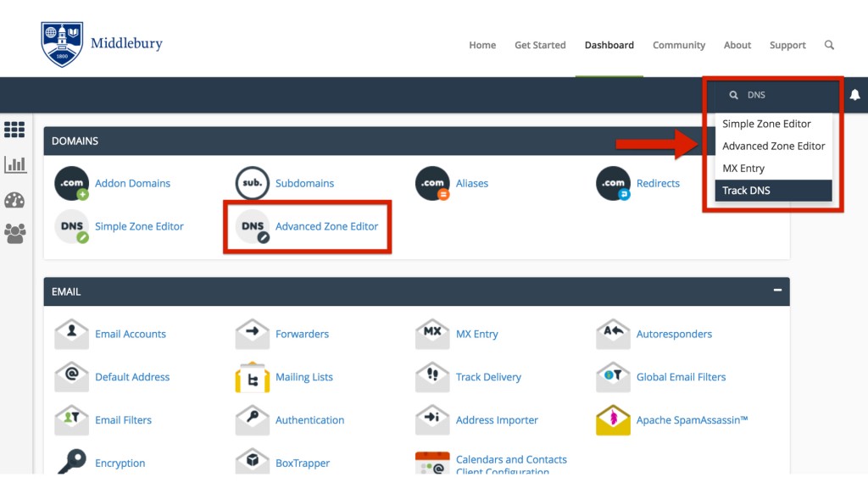Screen dimensions: 868x488
Task: Select Advanced Zone Editor from search results
Action: tap(773, 146)
